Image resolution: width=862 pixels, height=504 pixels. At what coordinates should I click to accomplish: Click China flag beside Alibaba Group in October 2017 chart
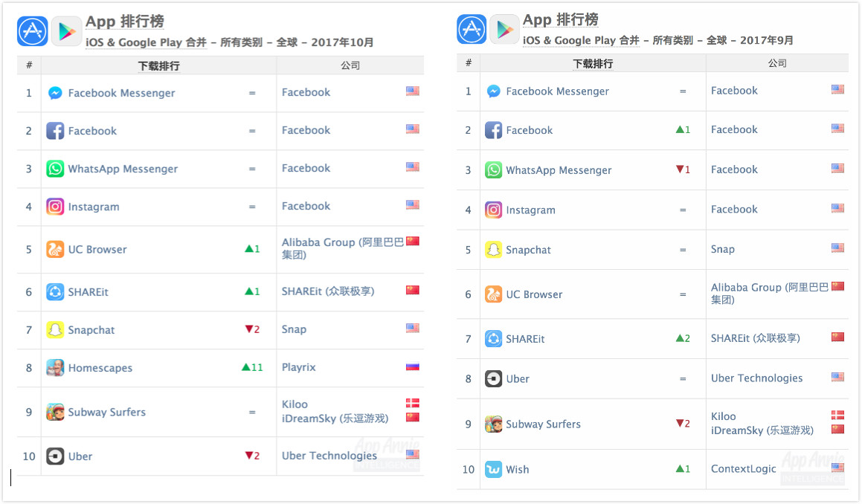pyautogui.click(x=413, y=241)
